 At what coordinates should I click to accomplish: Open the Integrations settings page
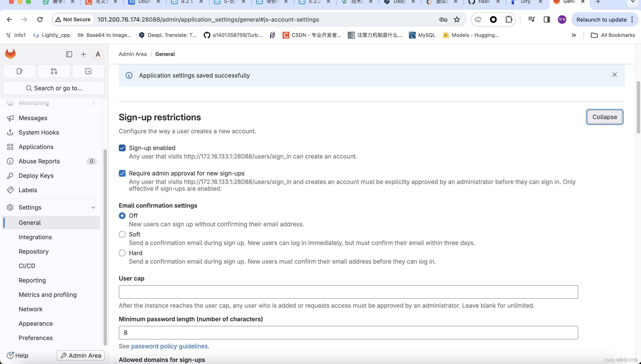click(35, 236)
